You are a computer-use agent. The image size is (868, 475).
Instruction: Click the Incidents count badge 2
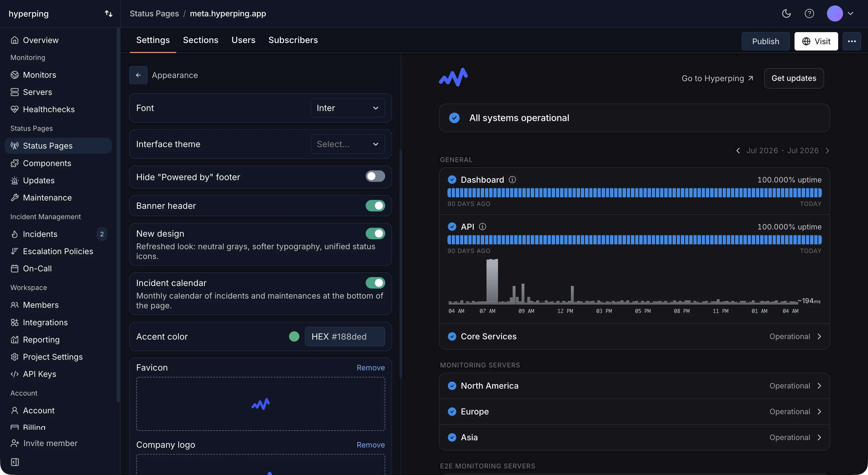pyautogui.click(x=102, y=234)
